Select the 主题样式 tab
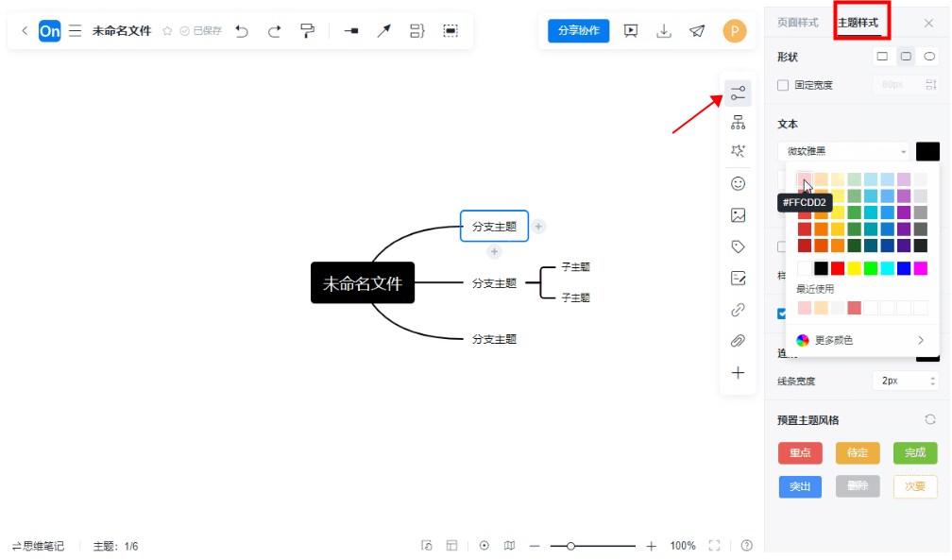Viewport: 952px width, 560px height. pyautogui.click(x=857, y=22)
